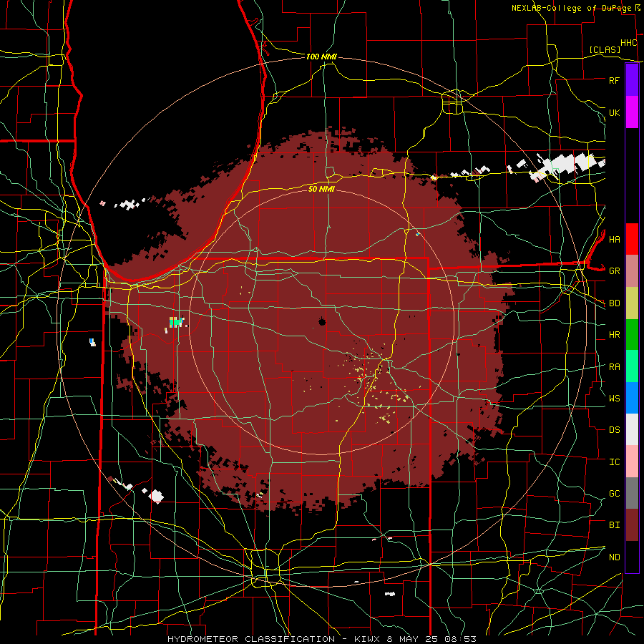Click the 8 MAY 25 date text
This screenshot has height=644, width=644.
pyautogui.click(x=413, y=639)
